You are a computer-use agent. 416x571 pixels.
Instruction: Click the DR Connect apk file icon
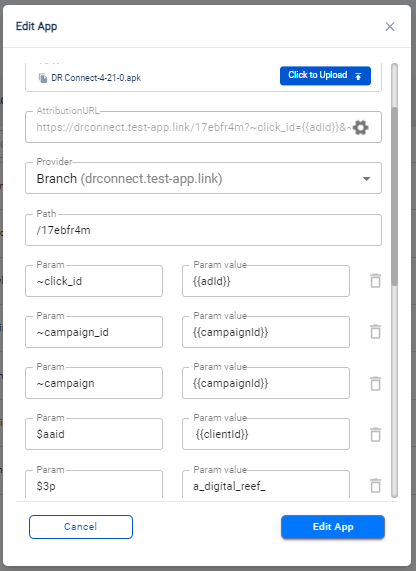pyautogui.click(x=43, y=78)
